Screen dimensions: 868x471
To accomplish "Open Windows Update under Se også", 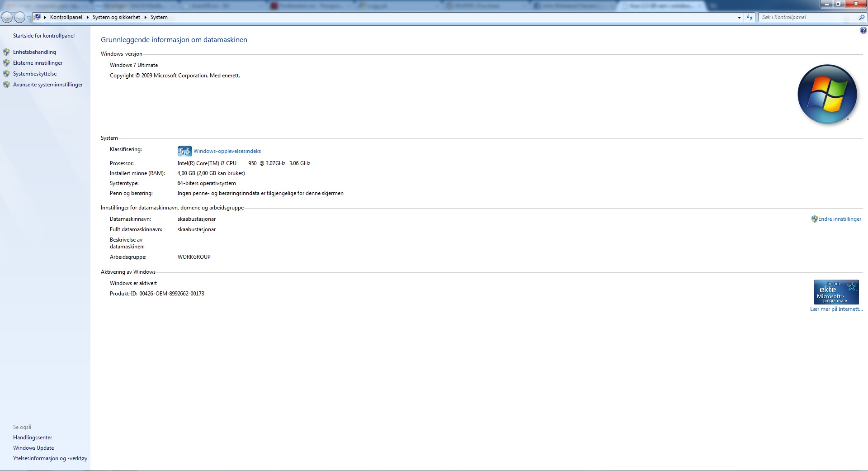I will (x=33, y=448).
